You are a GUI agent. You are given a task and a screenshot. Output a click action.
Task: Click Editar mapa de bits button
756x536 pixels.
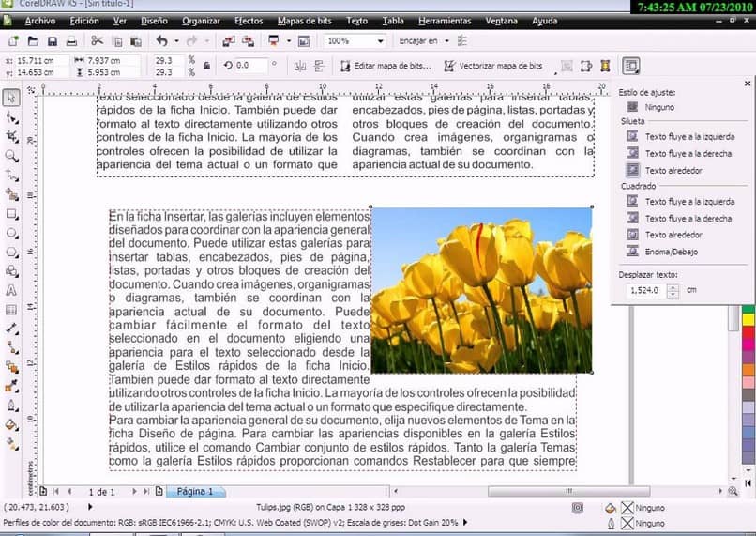click(386, 66)
